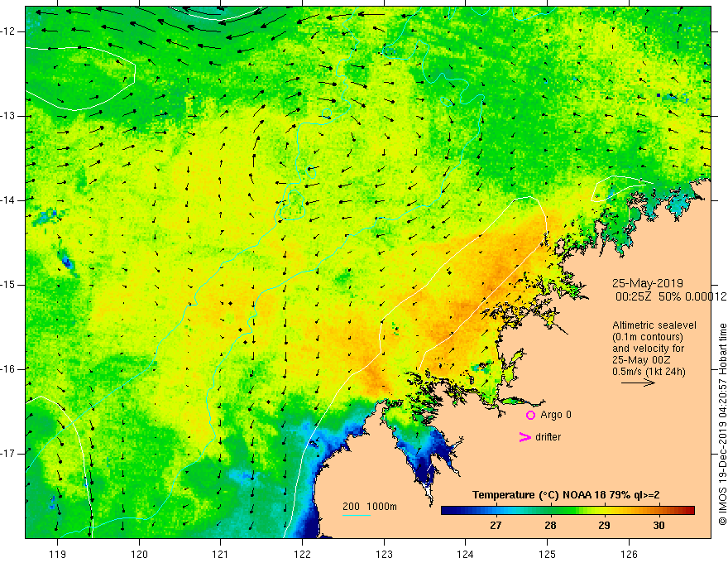This screenshot has width=728, height=563.
Task: Click the '(0.1m contours)' text
Action: [648, 337]
